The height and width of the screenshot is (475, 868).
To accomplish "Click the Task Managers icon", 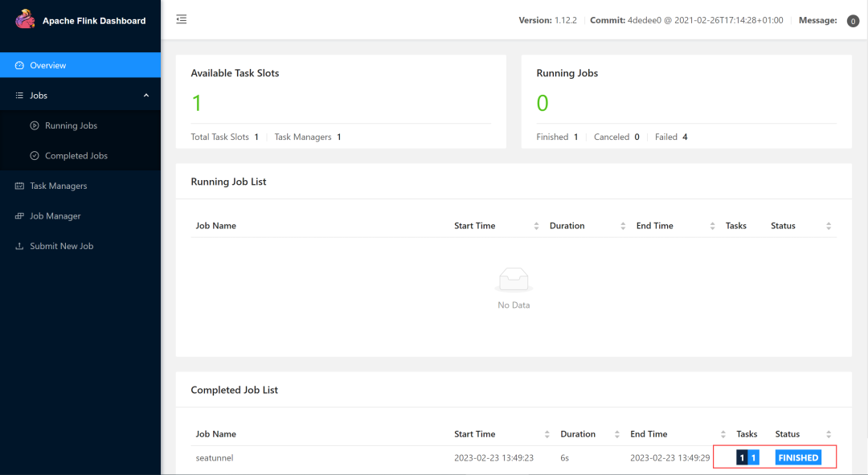I will 19,186.
